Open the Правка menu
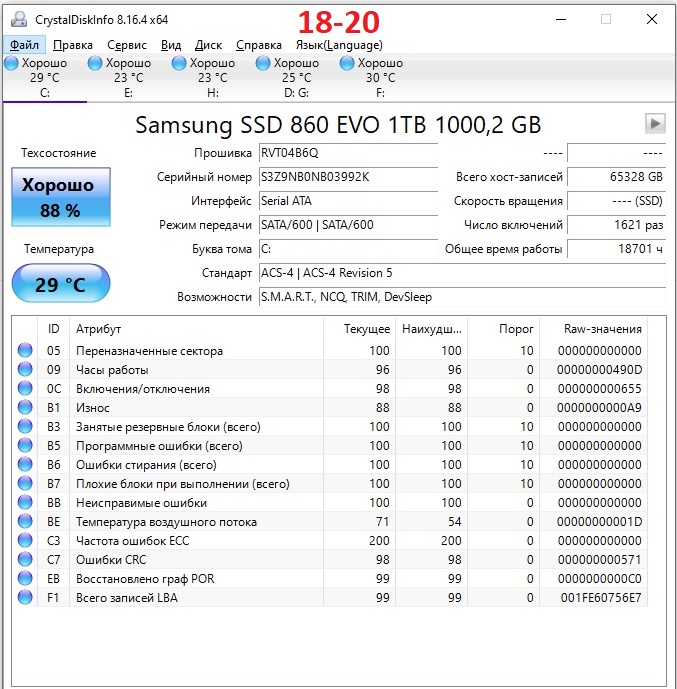677x689 pixels. pyautogui.click(x=73, y=45)
